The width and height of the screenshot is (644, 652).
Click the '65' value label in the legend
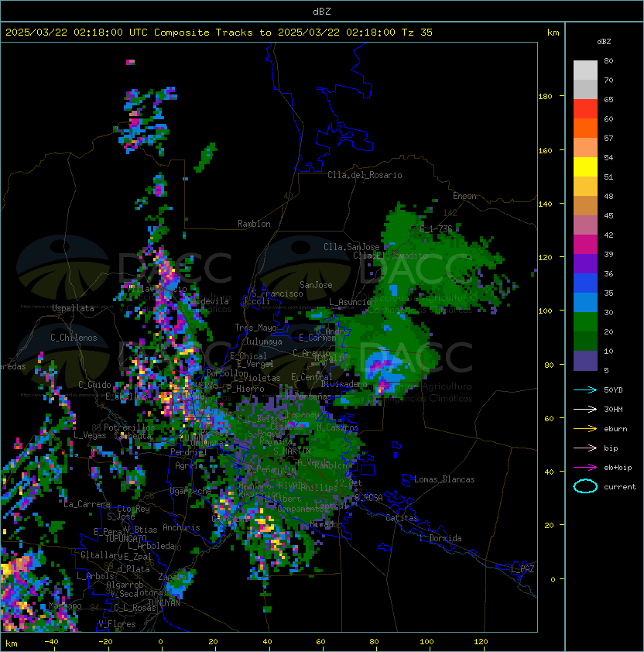tap(608, 99)
